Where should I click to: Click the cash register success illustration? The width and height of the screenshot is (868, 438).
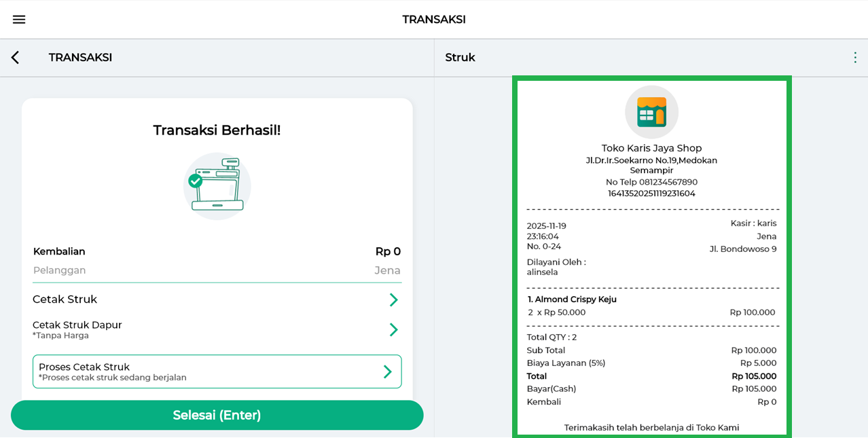pos(217,186)
